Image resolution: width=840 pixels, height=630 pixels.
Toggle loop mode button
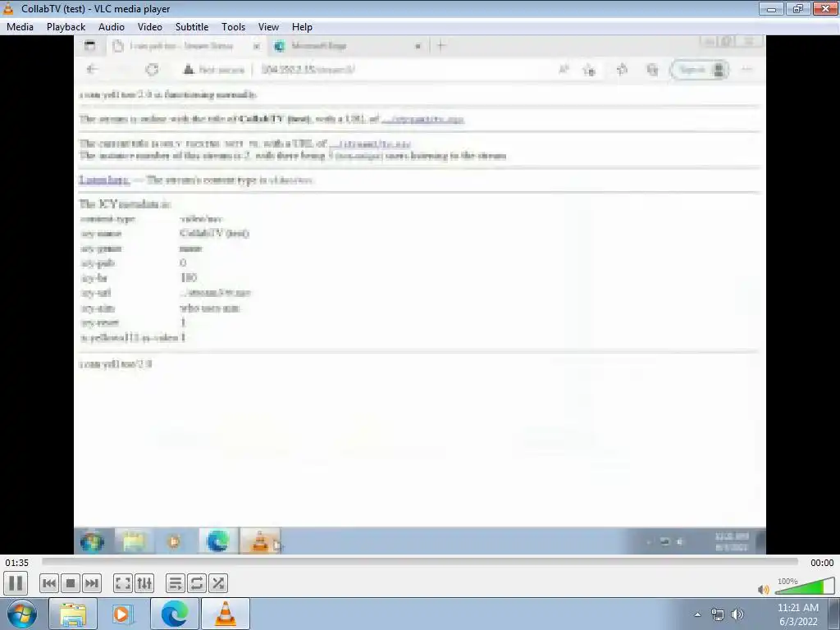point(197,583)
